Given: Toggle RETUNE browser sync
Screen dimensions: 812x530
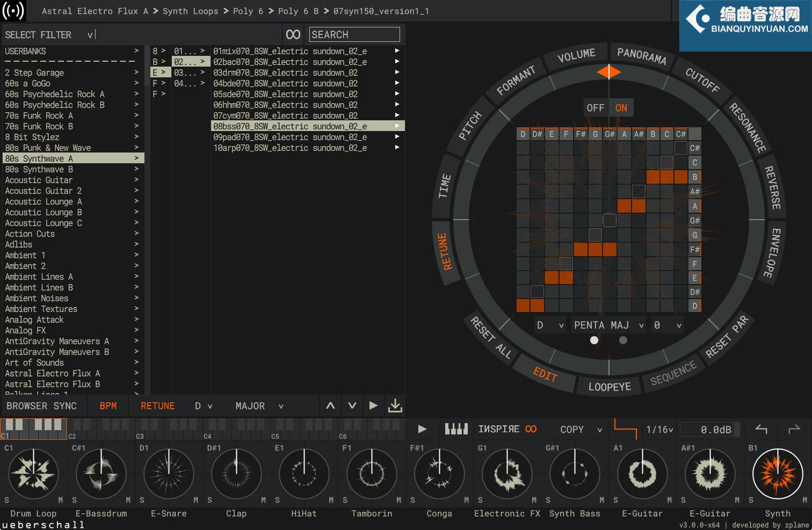Looking at the screenshot, I should pyautogui.click(x=157, y=406).
